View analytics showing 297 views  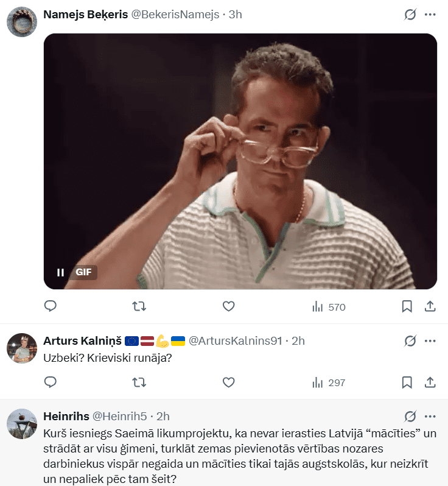pos(328,382)
